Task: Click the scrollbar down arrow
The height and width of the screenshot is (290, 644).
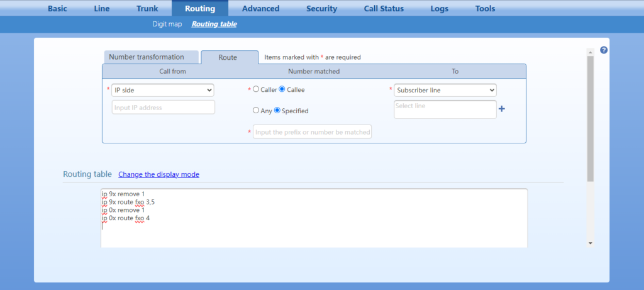Action: [x=590, y=243]
